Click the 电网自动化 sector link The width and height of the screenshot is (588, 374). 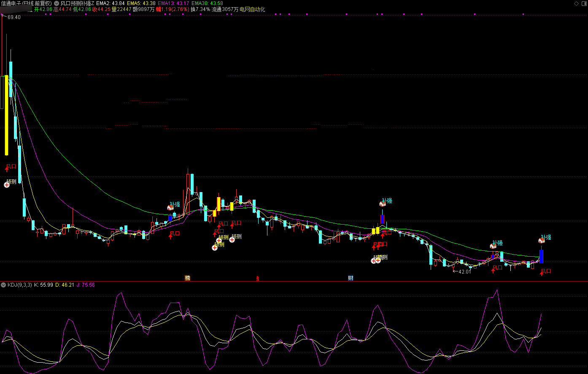click(252, 9)
